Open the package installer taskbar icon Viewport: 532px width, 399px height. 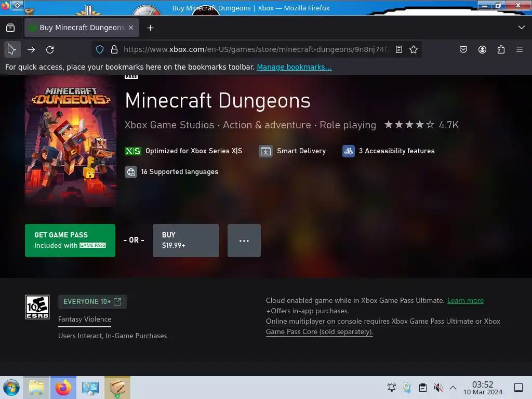point(117,388)
